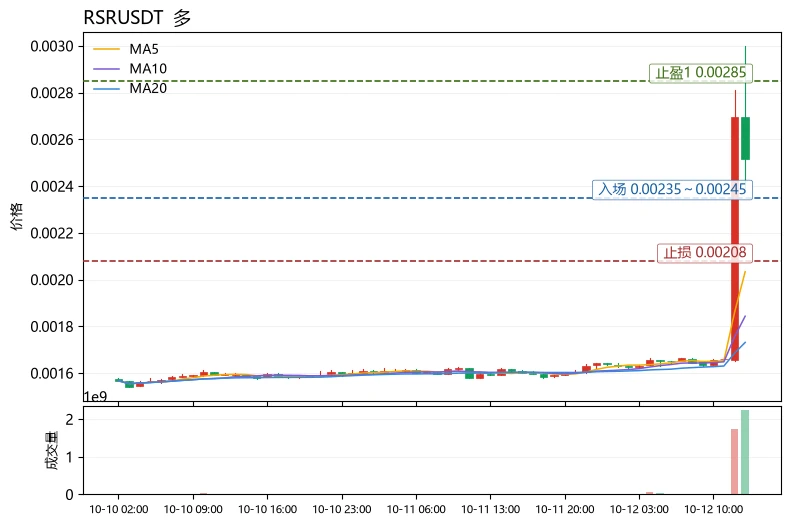Click the volume axis tick label 2

pyautogui.click(x=70, y=420)
